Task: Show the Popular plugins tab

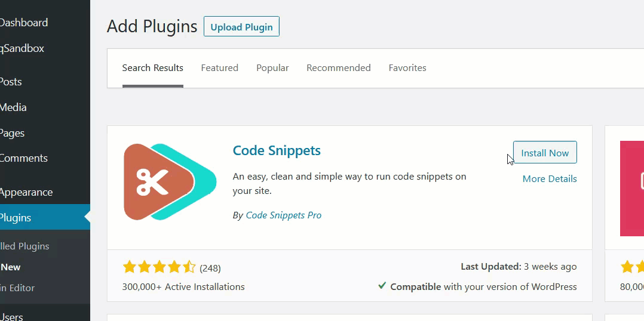Action: click(272, 68)
